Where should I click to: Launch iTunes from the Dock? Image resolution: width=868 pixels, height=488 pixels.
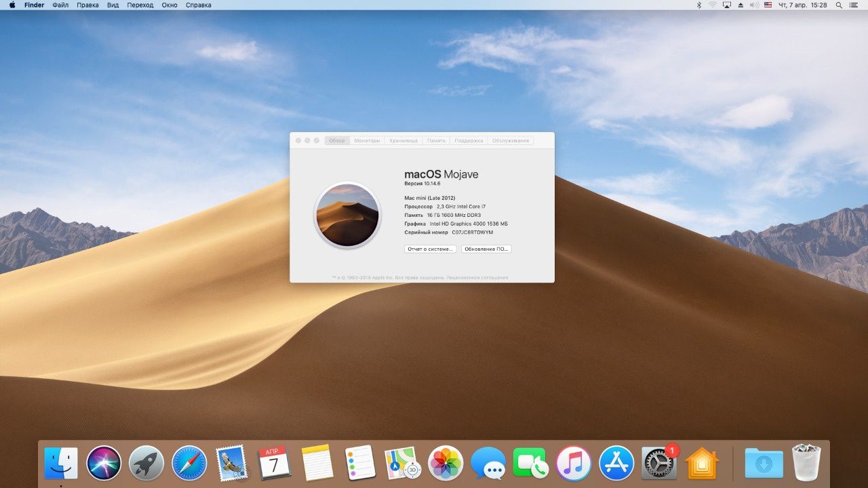coord(573,464)
